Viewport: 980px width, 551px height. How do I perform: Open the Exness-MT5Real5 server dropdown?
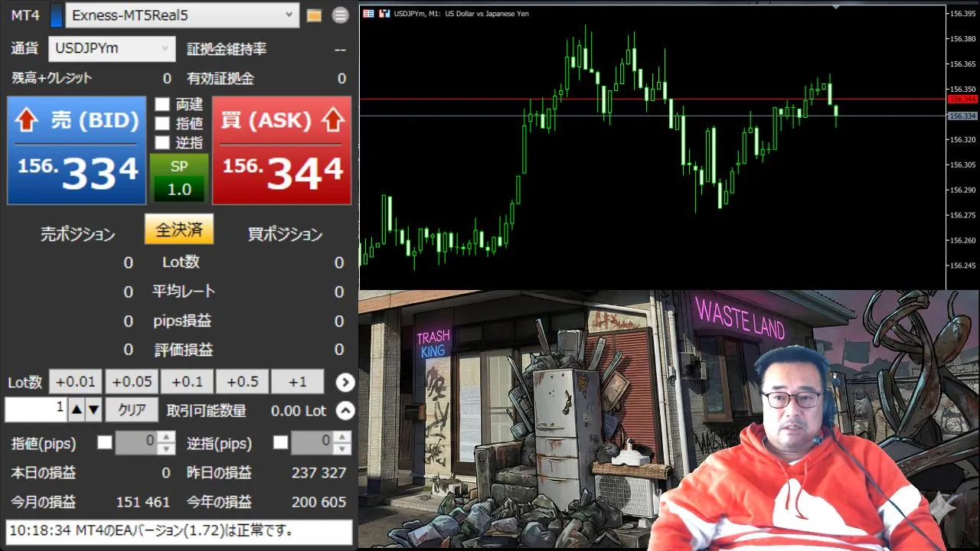tap(182, 15)
